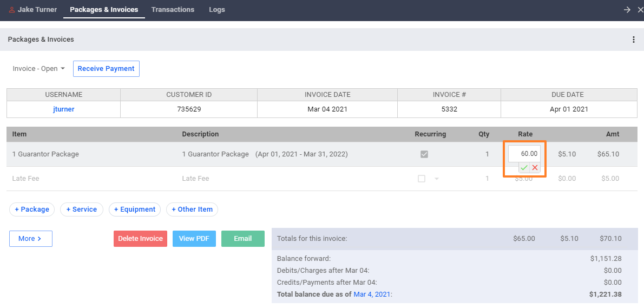Open the Mar 4, 2021 date link
Screen dimensions: 644x308
tap(372, 294)
